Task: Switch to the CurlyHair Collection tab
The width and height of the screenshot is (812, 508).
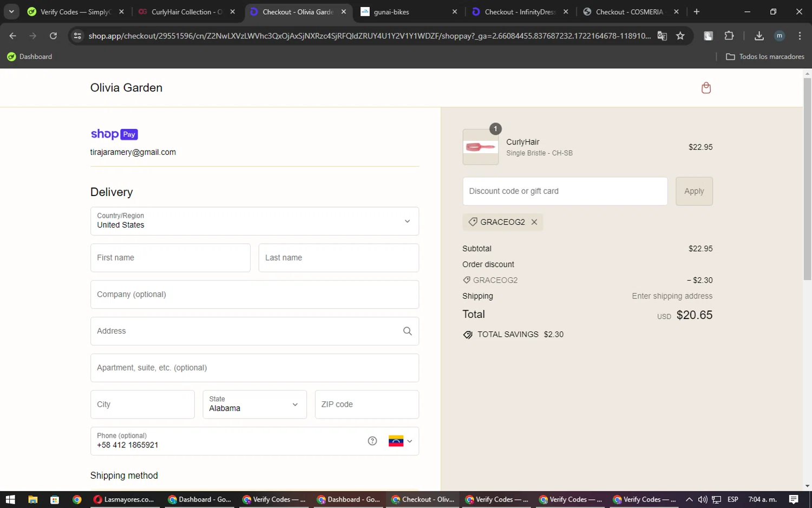Action: coord(187,12)
